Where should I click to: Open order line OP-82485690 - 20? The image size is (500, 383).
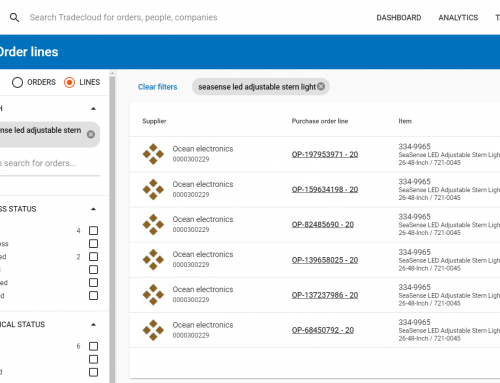323,224
